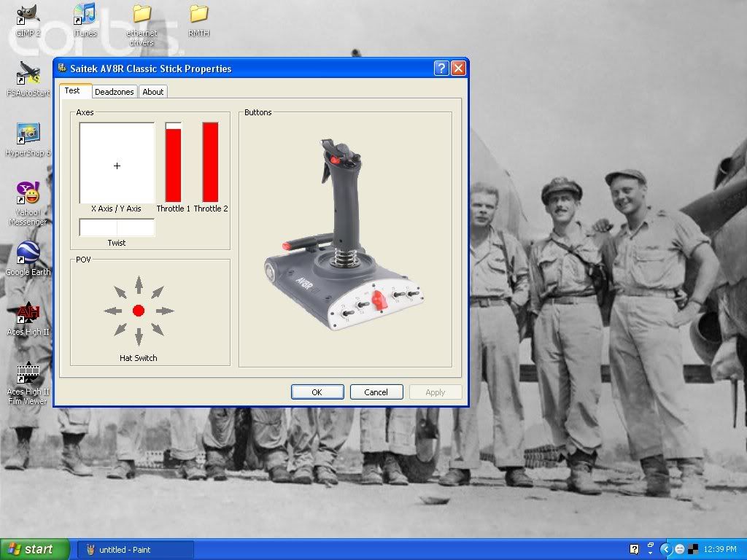Click the right arrow of Hat Switch
Image resolution: width=747 pixels, height=560 pixels.
165,311
